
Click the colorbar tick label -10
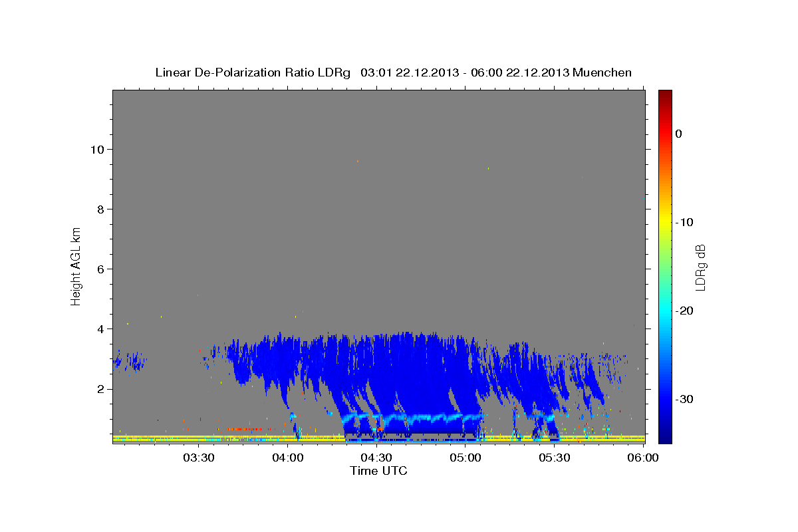685,222
